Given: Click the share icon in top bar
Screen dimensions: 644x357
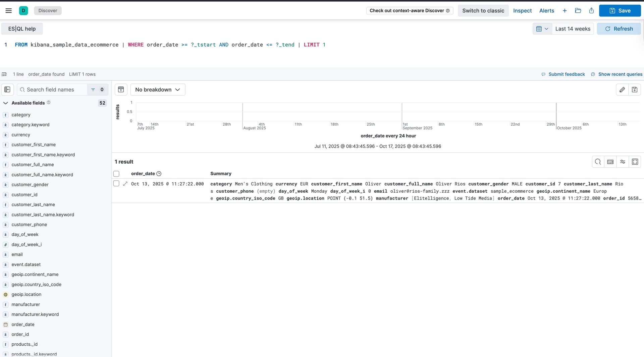Looking at the screenshot, I should tap(591, 11).
